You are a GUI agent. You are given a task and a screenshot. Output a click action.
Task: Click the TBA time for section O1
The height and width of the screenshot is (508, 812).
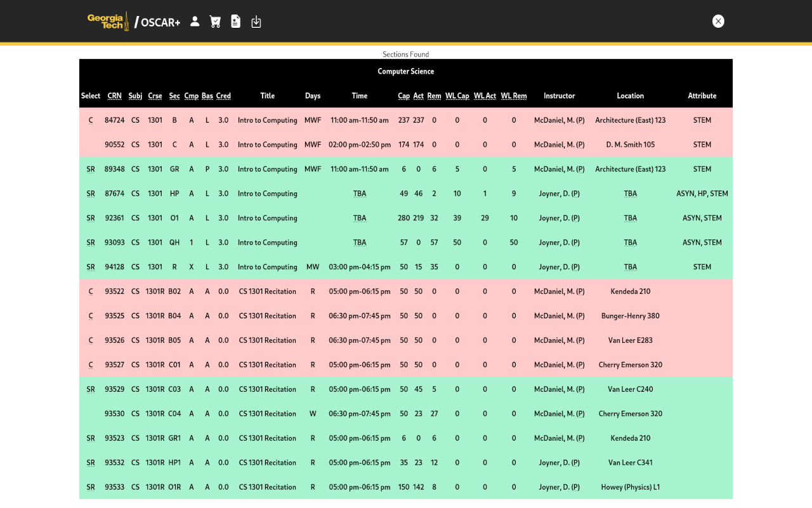click(360, 218)
